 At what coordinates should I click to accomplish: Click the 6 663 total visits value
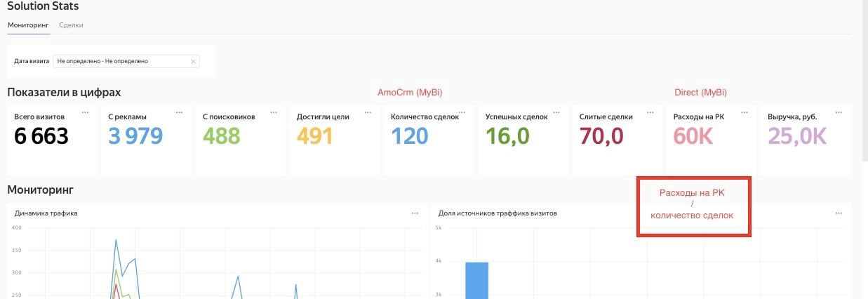[41, 136]
